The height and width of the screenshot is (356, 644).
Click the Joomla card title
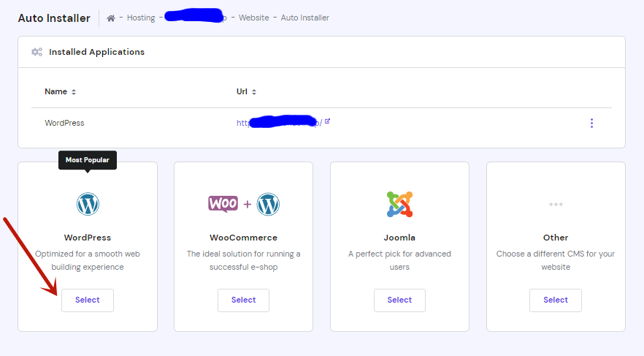pos(399,238)
